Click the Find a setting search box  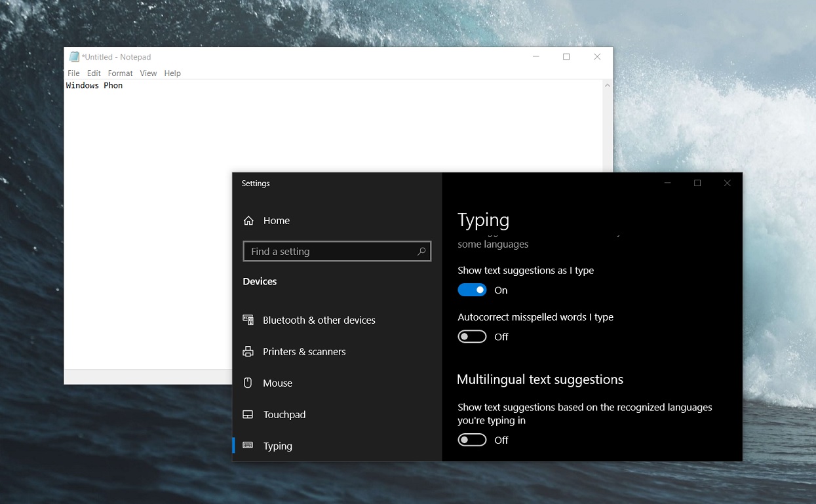(337, 251)
